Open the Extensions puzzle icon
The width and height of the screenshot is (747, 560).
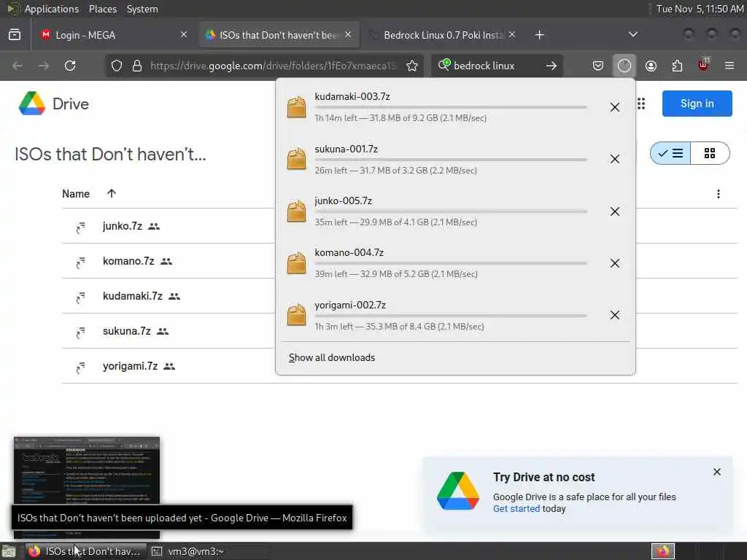click(677, 66)
